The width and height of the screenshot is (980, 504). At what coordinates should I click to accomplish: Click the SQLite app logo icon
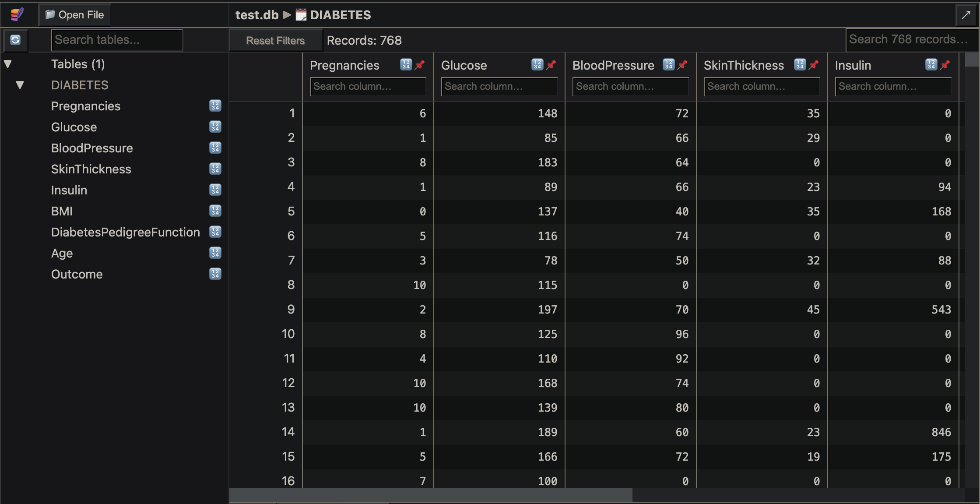click(17, 14)
